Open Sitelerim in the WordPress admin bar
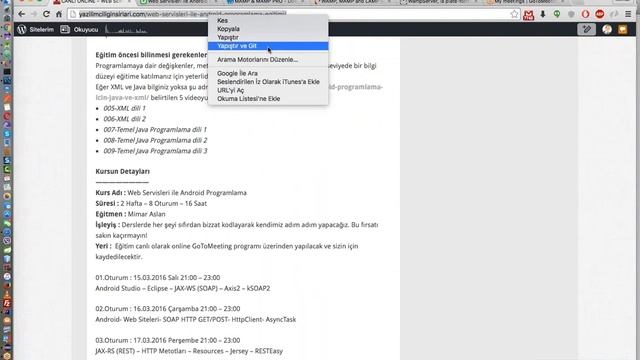Image resolution: width=640 pixels, height=360 pixels. tap(36, 29)
